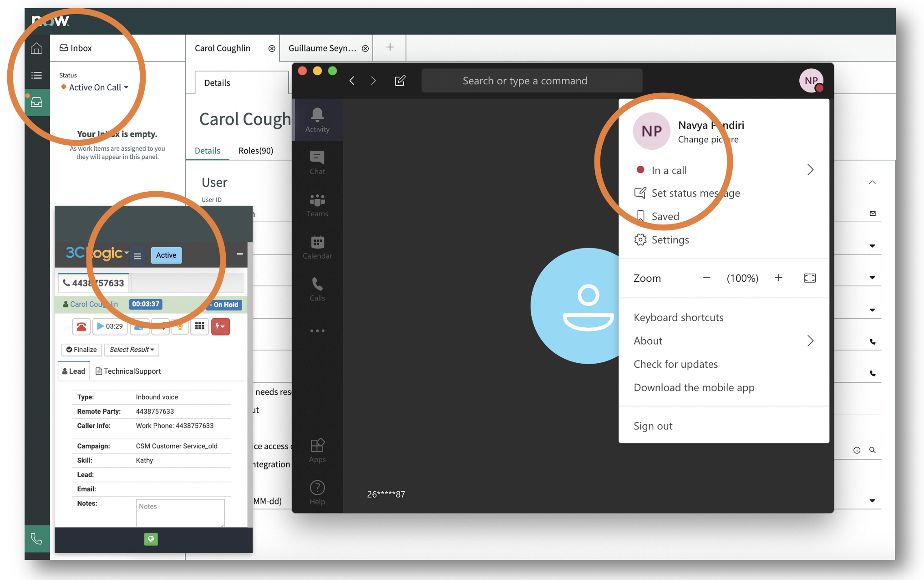924x580 pixels.
Task: Open the phone icon at sidebar bottom
Action: (37, 539)
